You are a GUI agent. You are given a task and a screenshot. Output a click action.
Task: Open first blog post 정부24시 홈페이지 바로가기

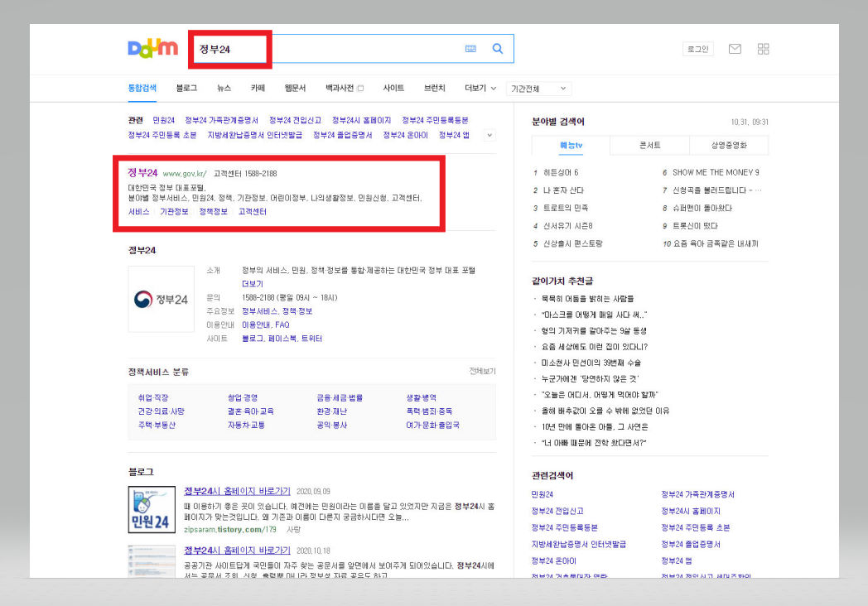pyautogui.click(x=237, y=492)
